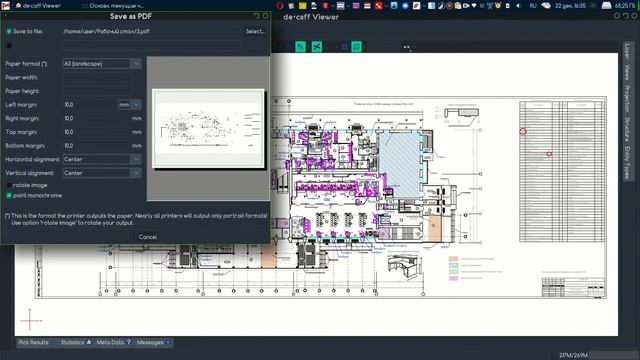Viewport: 640px width, 360px height.
Task: Open the Entity Types side panel tab
Action: pos(627,162)
